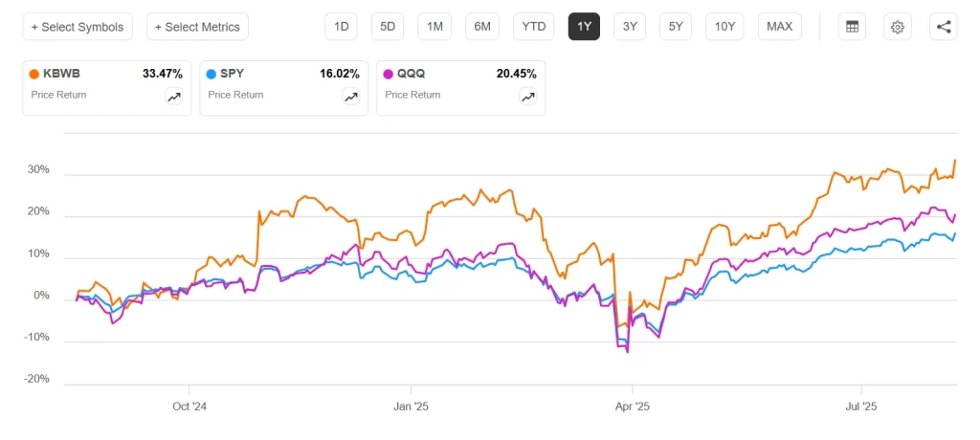Click QQQ trend arrow icon
Screen dimensions: 980x440
[x=528, y=96]
